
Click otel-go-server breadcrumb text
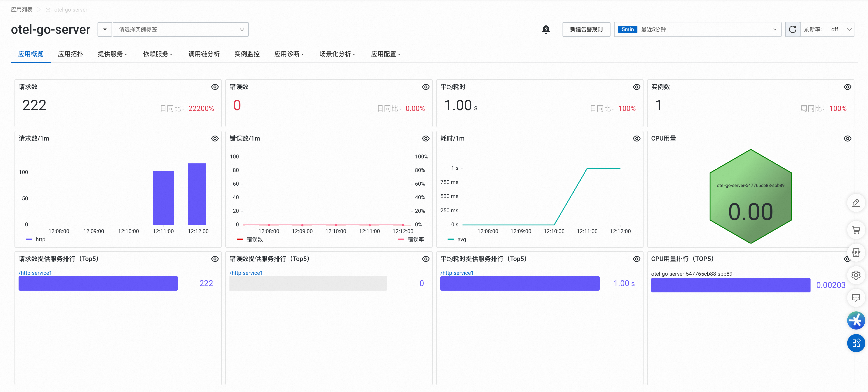[71, 10]
